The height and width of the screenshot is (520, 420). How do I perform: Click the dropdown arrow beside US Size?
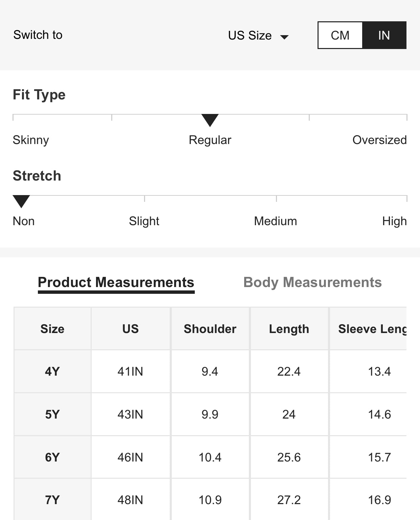[x=284, y=37]
